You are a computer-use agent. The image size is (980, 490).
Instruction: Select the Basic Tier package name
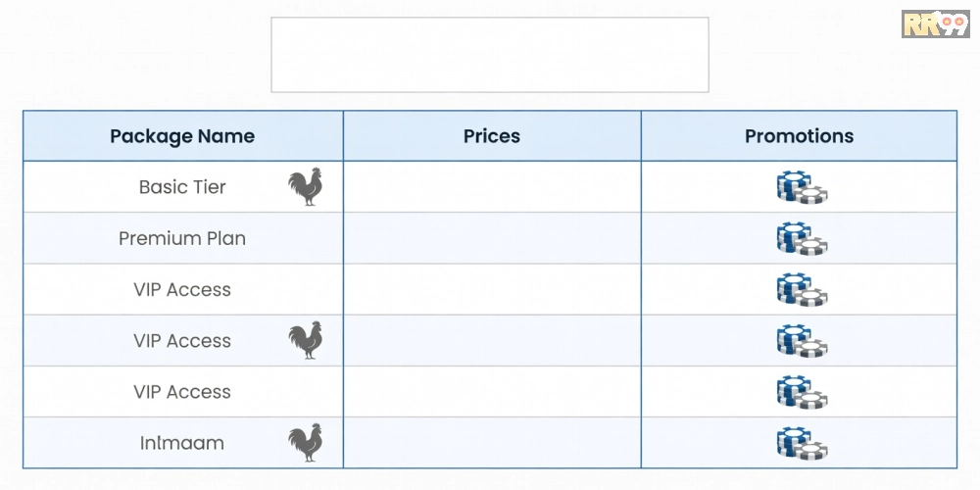182,187
